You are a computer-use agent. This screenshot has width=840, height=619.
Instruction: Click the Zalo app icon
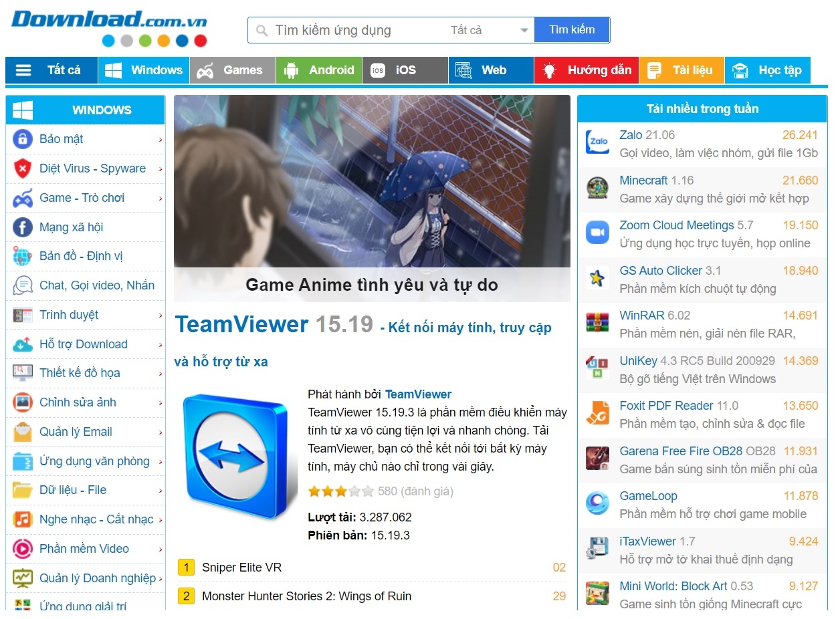coord(597,142)
